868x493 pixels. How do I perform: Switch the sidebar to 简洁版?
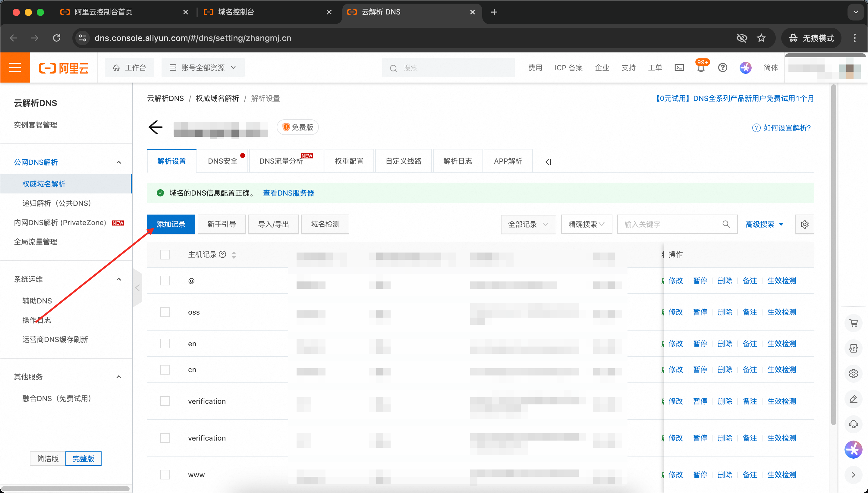(48, 458)
